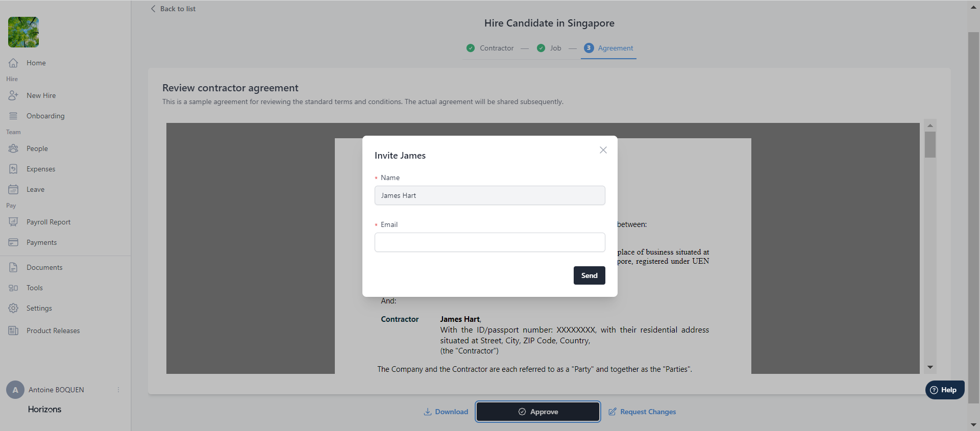Screen dimensions: 980x431
Task: Open New Hire via its person icon
Action: (13, 95)
